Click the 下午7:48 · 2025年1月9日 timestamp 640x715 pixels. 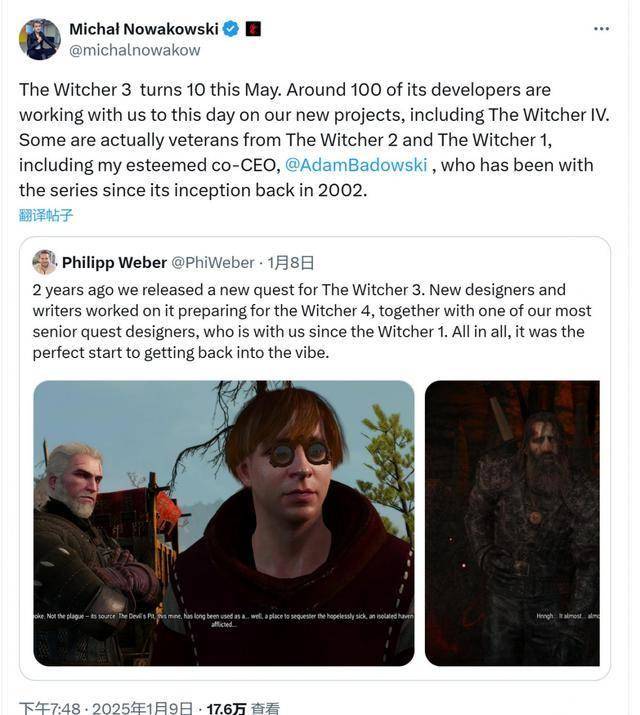pos(106,708)
